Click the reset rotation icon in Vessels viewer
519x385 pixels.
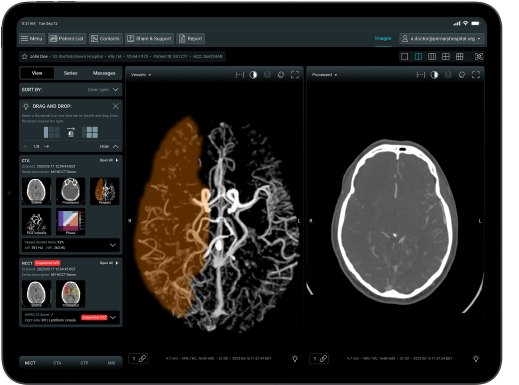pos(281,75)
